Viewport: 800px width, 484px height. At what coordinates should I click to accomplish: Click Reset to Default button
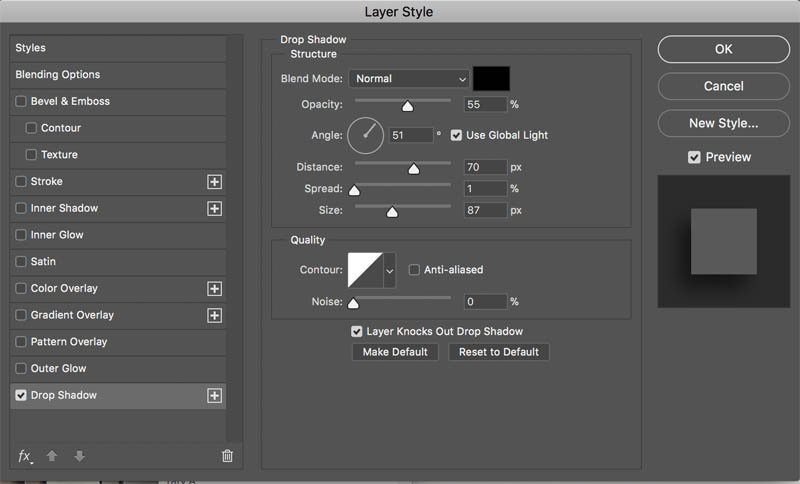click(x=498, y=352)
